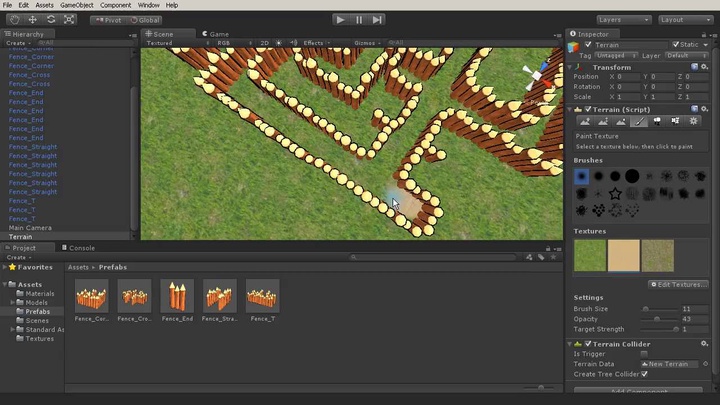Uncheck Create Tree Collider
This screenshot has width=720, height=405.
(643, 374)
